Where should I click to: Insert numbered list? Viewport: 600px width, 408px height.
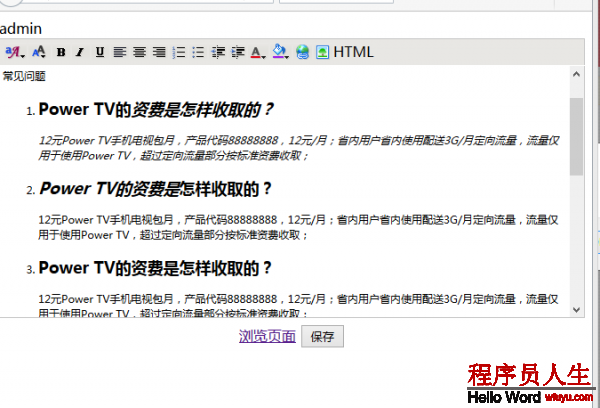[179, 52]
